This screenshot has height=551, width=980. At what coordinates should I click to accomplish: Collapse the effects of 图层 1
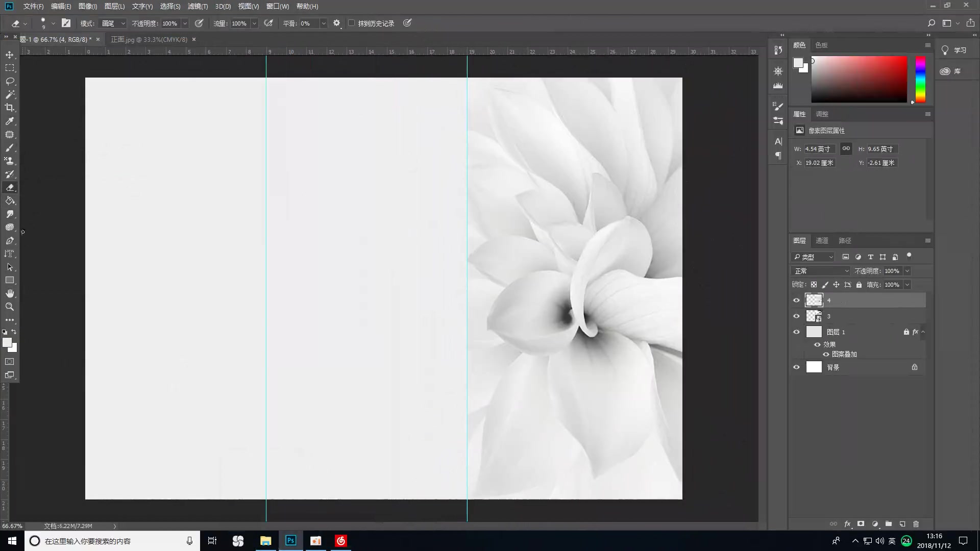pos(923,332)
